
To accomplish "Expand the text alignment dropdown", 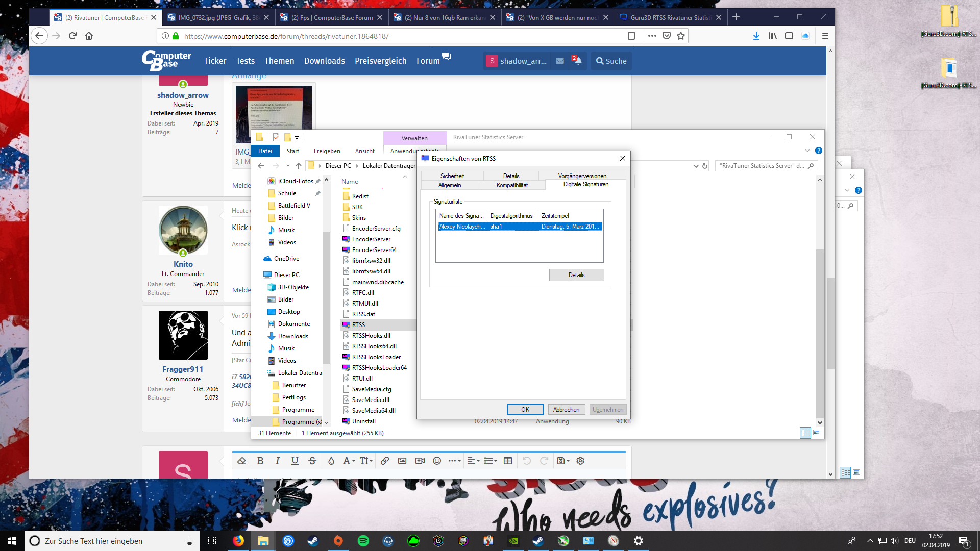I will tap(473, 461).
